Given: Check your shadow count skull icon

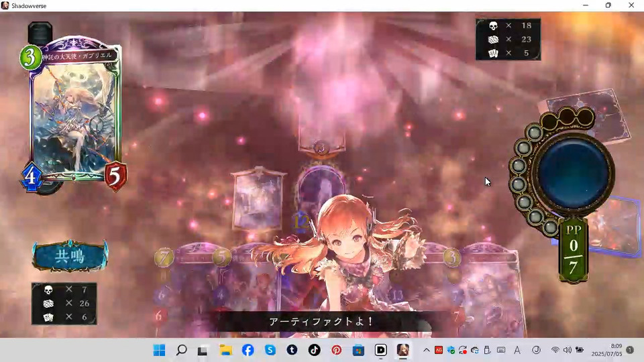Looking at the screenshot, I should tap(48, 290).
